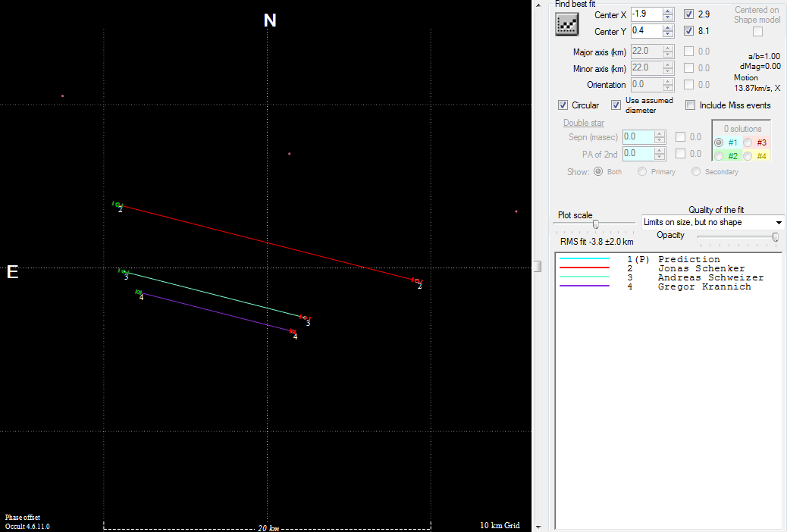Click the Minor axis down spinner arrow
Screen dimensions: 787x532
click(x=667, y=71)
